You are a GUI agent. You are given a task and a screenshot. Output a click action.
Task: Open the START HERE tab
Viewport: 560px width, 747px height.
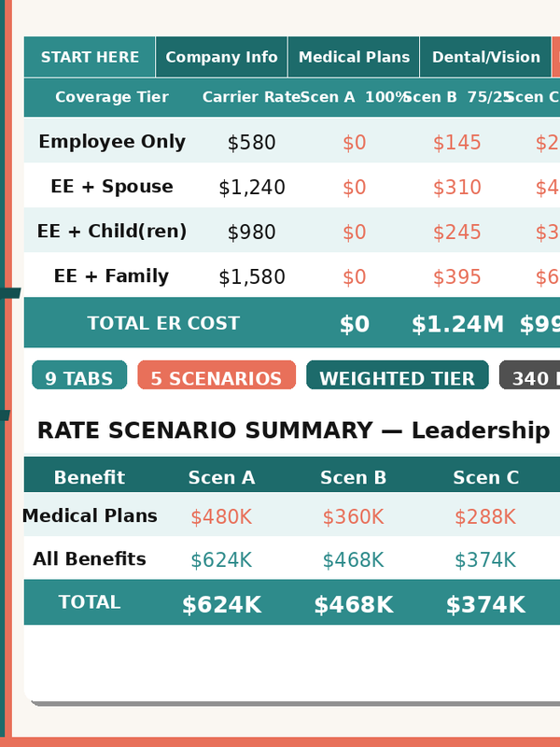[90, 57]
